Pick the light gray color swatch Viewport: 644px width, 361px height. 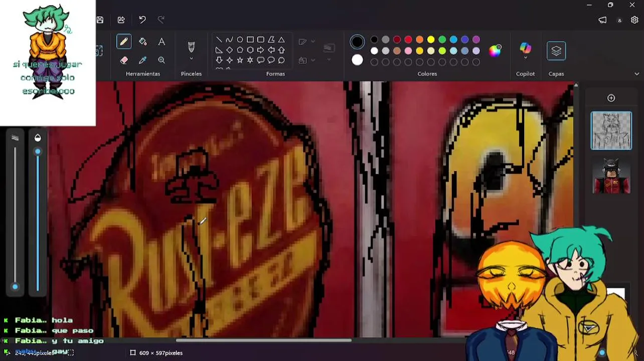coord(386,51)
